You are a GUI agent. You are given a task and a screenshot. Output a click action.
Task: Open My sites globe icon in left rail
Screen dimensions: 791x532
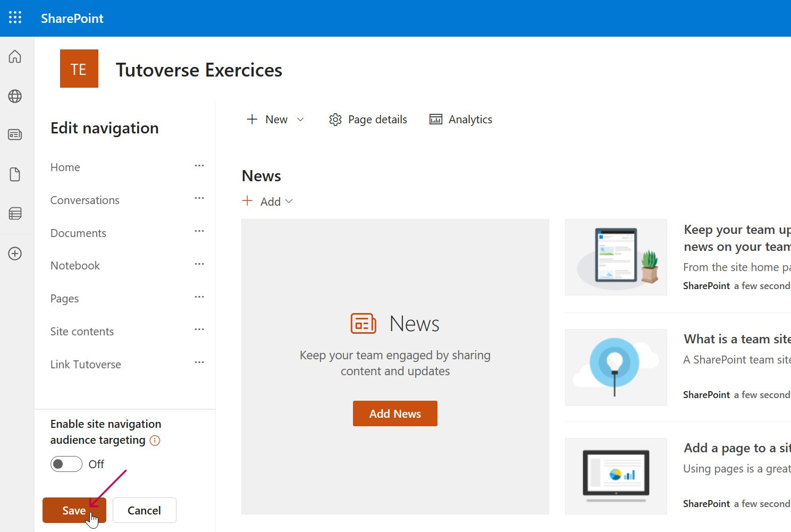pos(15,96)
